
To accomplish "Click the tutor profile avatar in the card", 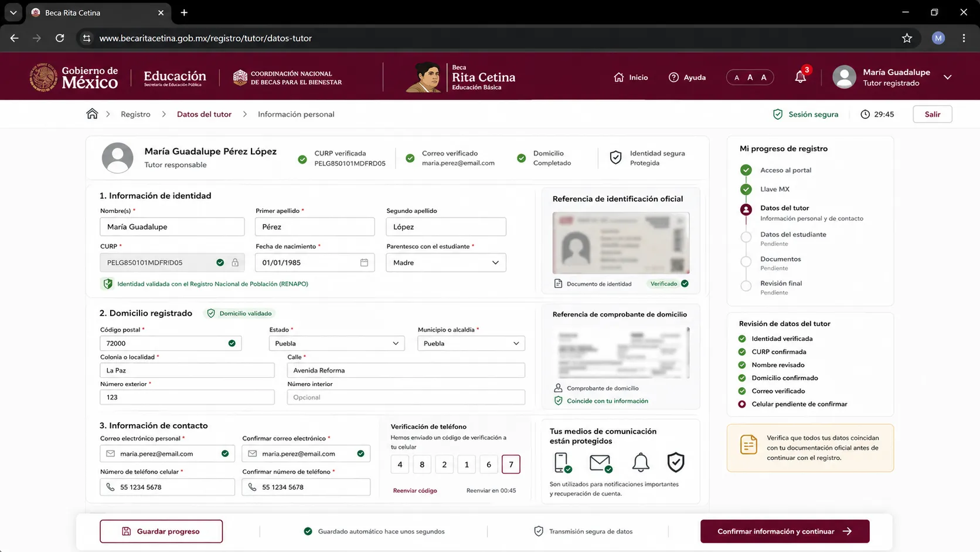I will (117, 157).
